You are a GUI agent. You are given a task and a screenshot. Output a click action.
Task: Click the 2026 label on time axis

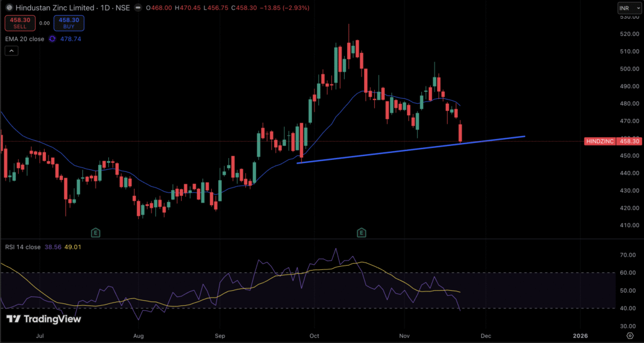(580, 336)
